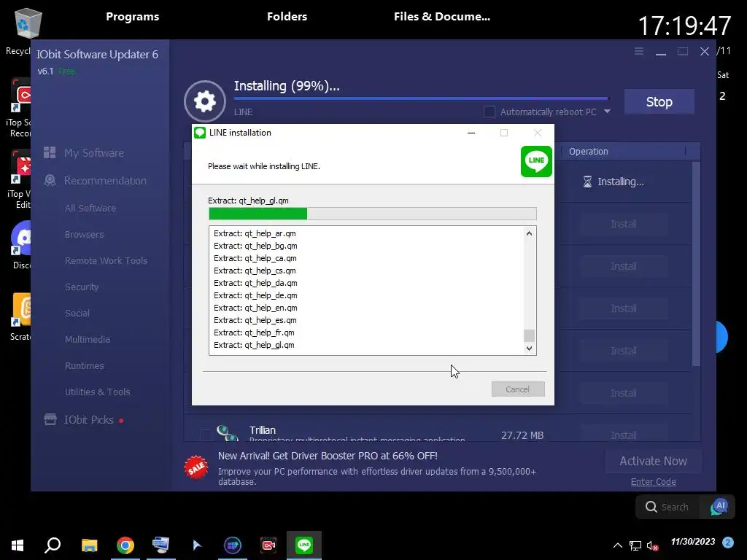Open Windows Start menu
747x560 pixels.
coord(18,545)
